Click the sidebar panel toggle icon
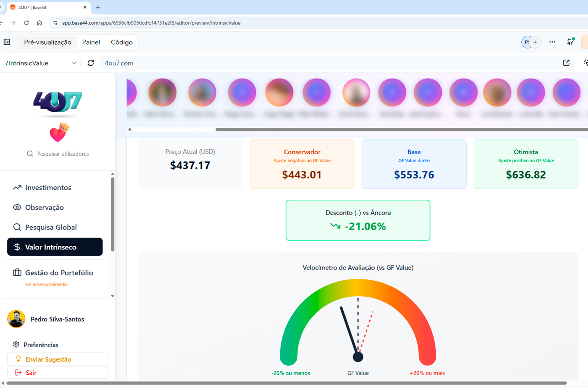The width and height of the screenshot is (588, 388). (7, 42)
